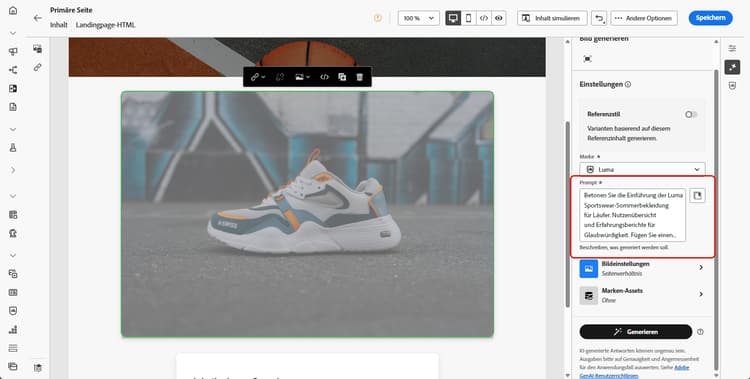Toggle the eye preview mode
The width and height of the screenshot is (750, 379).
click(x=499, y=18)
